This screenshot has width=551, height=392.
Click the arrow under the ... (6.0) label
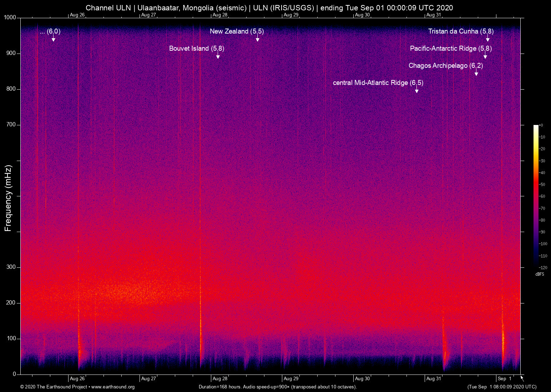(53, 39)
